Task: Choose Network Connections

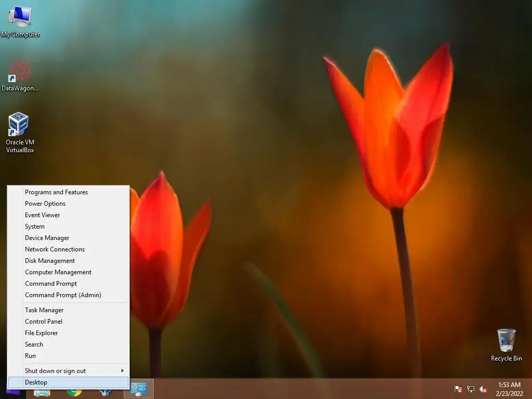Action: 68,249
